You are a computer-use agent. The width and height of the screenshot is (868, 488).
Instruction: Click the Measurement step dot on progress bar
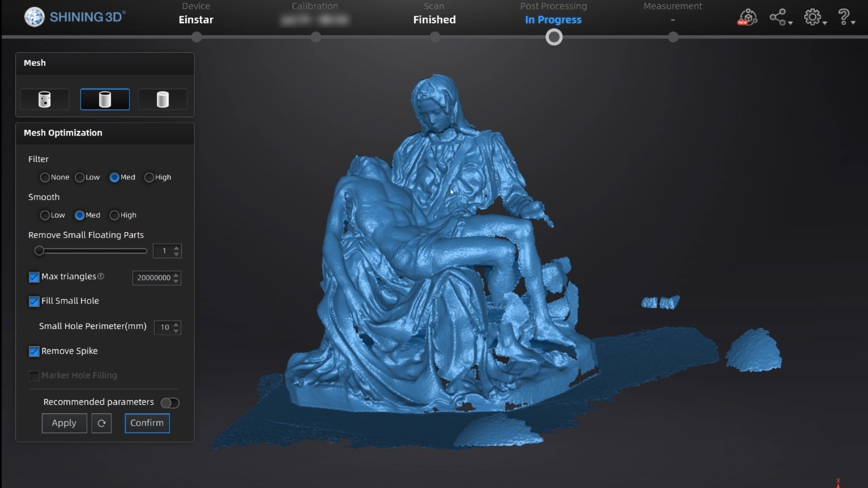point(673,37)
